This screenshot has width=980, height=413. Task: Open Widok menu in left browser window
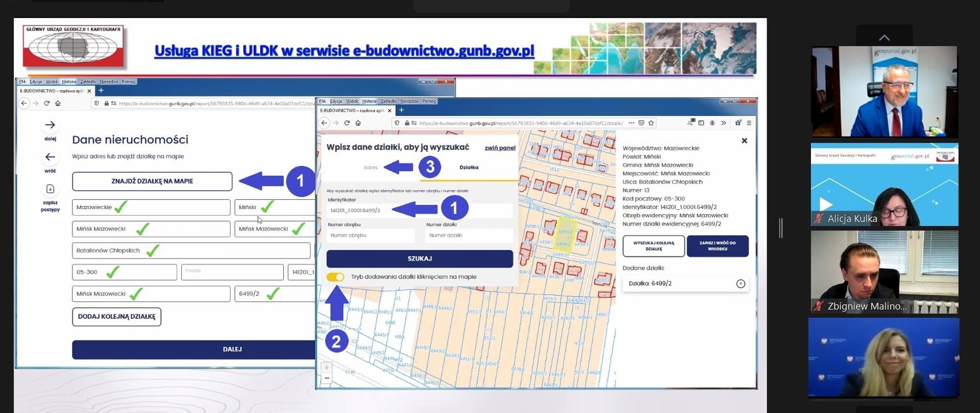coord(52,82)
